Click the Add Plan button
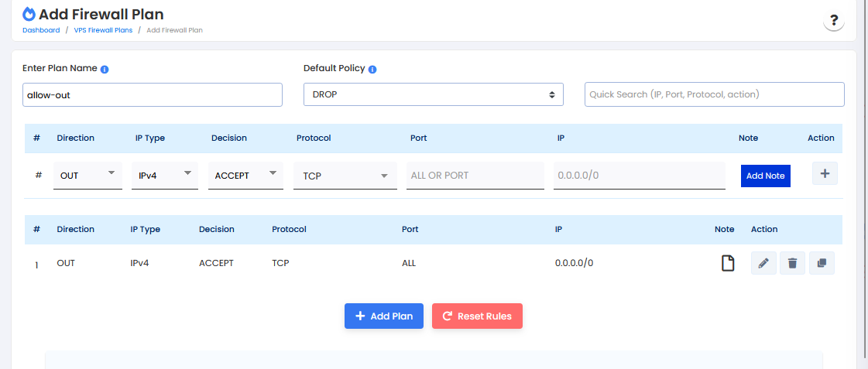Viewport: 868px width, 369px height. click(383, 316)
